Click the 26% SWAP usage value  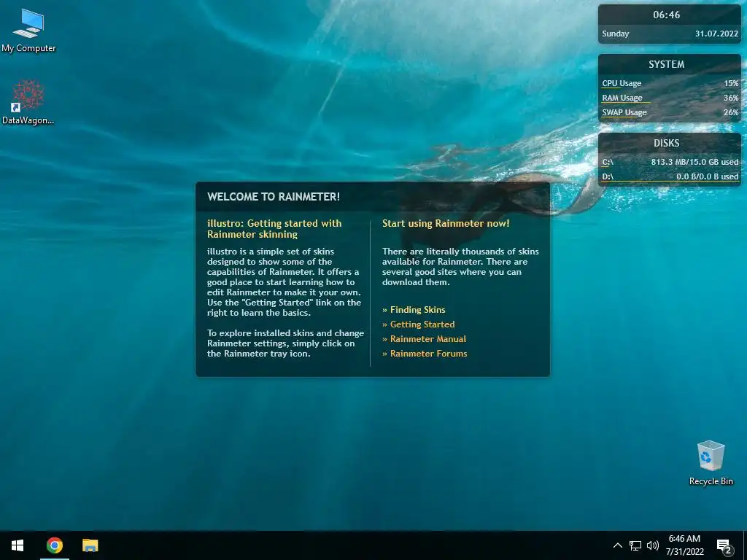coord(731,113)
